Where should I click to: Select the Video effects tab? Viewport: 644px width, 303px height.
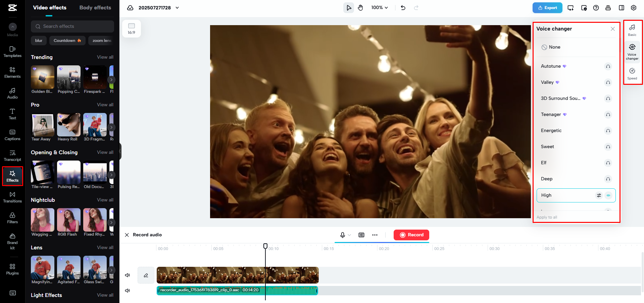coord(49,7)
